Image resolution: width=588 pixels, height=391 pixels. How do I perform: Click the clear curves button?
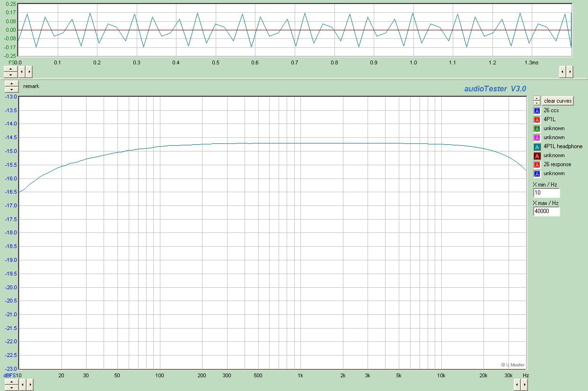coord(558,101)
